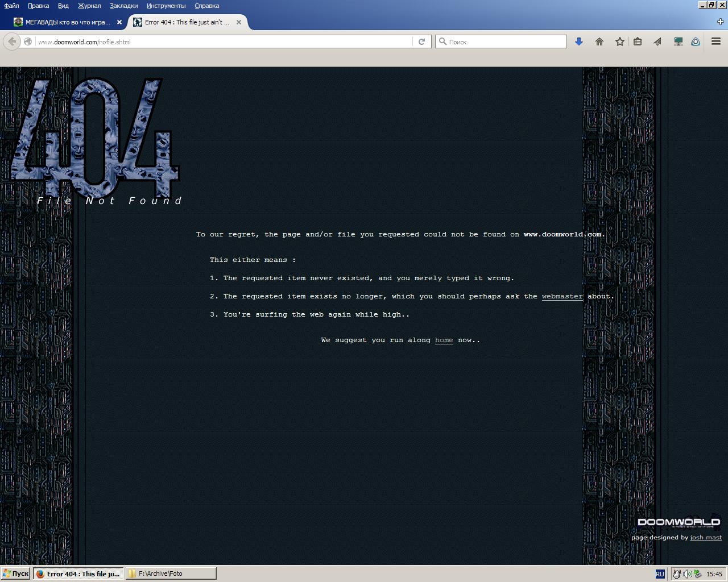Open the josh mast designer link
The height and width of the screenshot is (582, 728).
click(x=706, y=537)
